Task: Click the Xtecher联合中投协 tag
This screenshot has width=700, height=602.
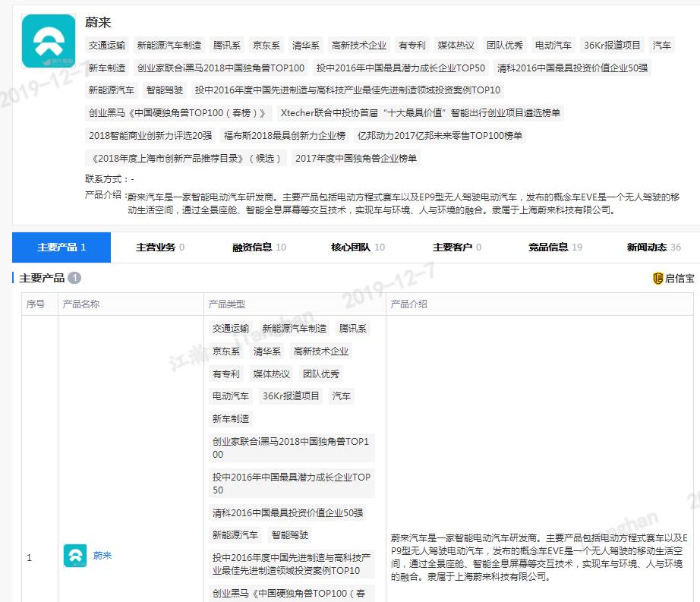Action: [x=421, y=113]
